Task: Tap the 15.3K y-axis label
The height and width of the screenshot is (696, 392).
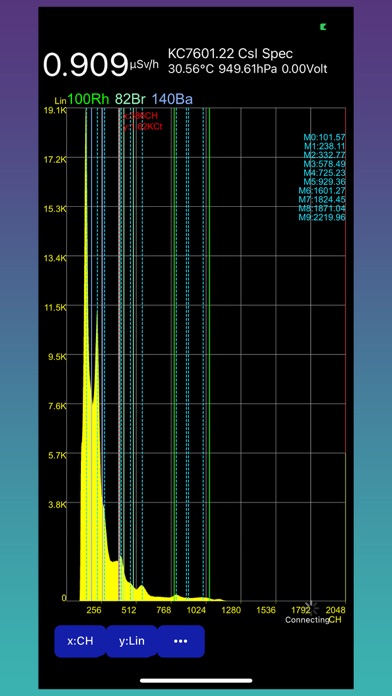Action: point(55,209)
